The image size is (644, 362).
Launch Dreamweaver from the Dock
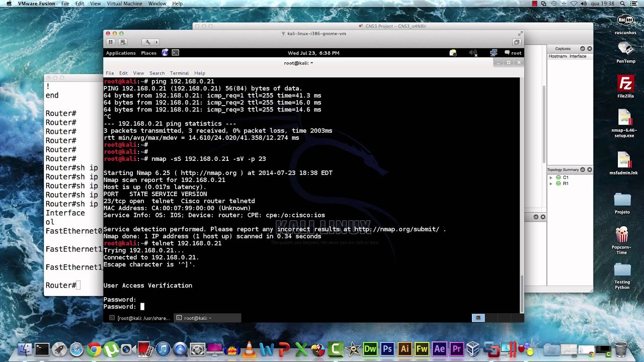click(370, 349)
